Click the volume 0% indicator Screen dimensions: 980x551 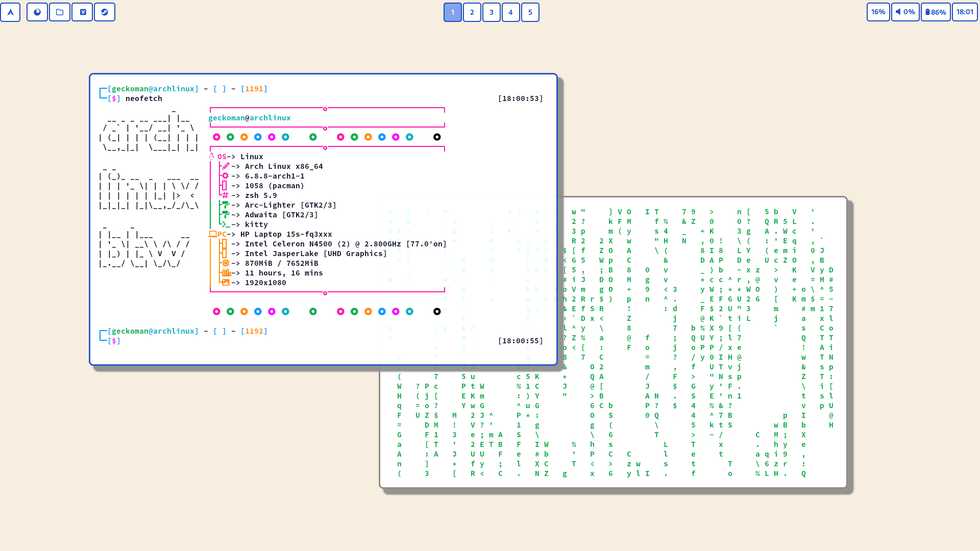coord(905,12)
